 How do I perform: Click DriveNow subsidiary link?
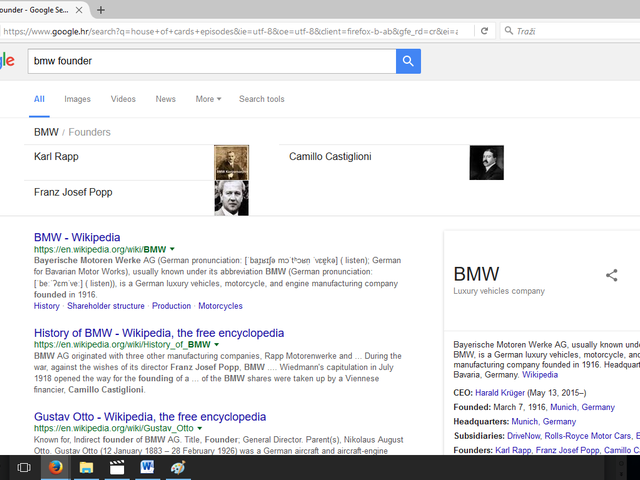(523, 436)
